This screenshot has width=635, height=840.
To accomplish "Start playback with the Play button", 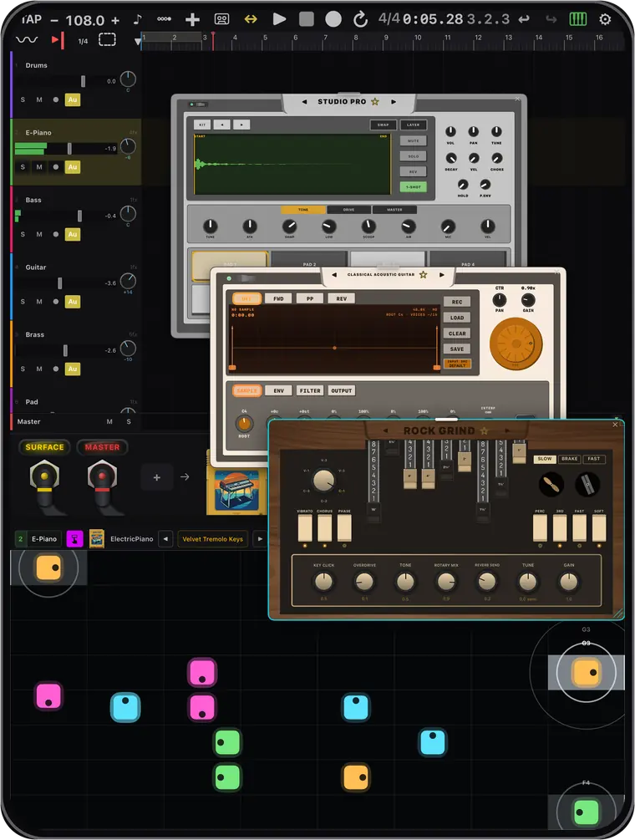I will coord(279,19).
